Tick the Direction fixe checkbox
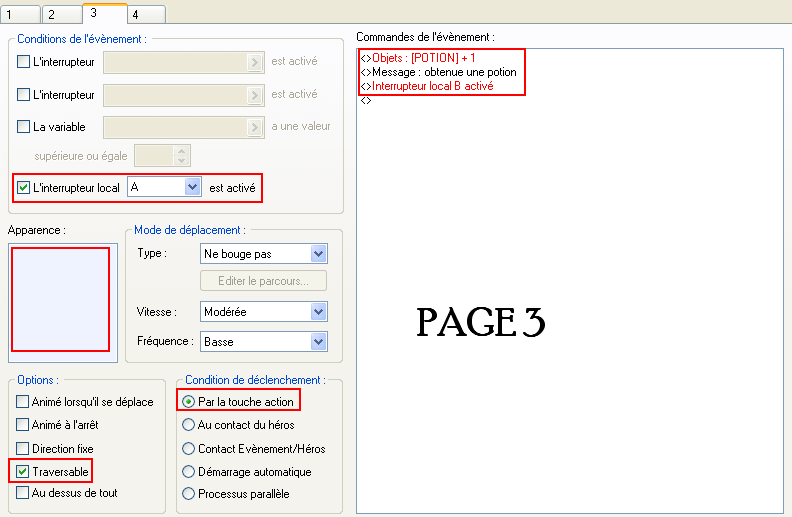This screenshot has height=517, width=792. 22,448
